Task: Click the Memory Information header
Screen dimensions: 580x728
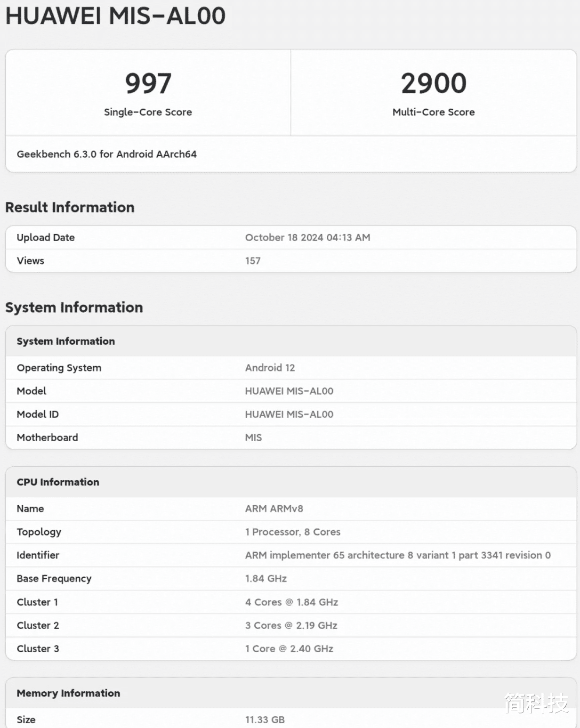Action: pyautogui.click(x=68, y=693)
